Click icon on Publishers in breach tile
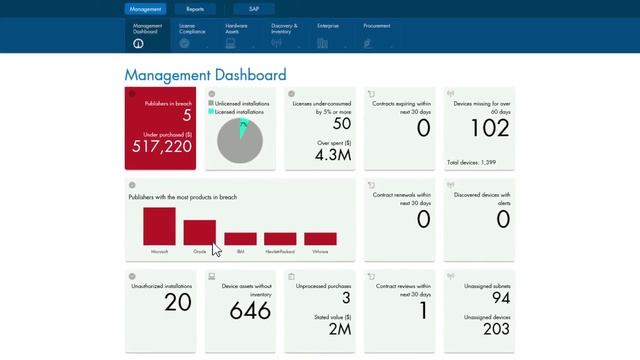This screenshot has height=360, width=640. 132,94
